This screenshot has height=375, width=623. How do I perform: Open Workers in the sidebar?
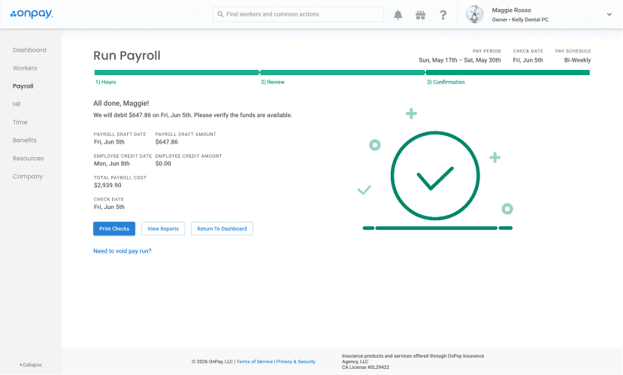tap(25, 68)
